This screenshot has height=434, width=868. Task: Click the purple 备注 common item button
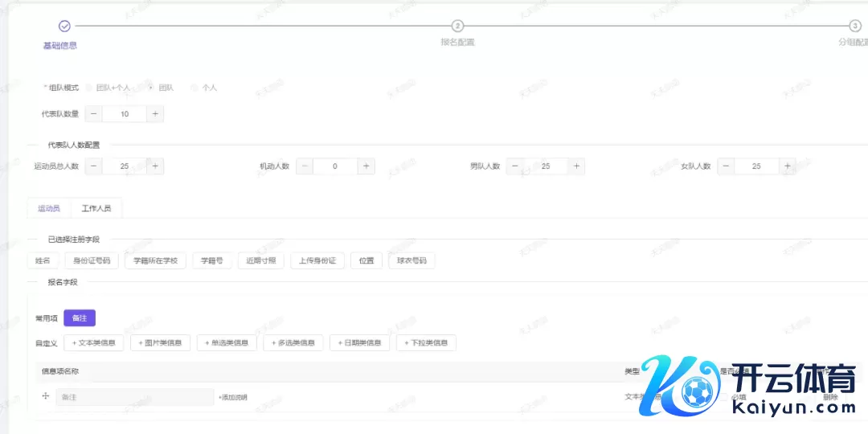[x=80, y=318]
